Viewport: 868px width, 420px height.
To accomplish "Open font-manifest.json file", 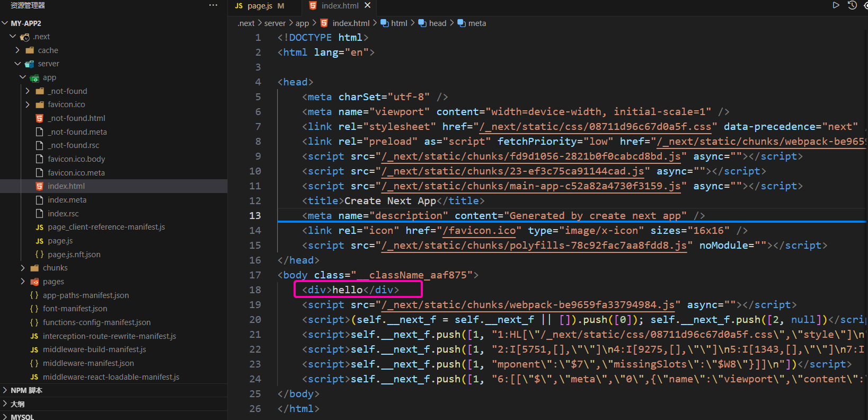I will (x=75, y=309).
